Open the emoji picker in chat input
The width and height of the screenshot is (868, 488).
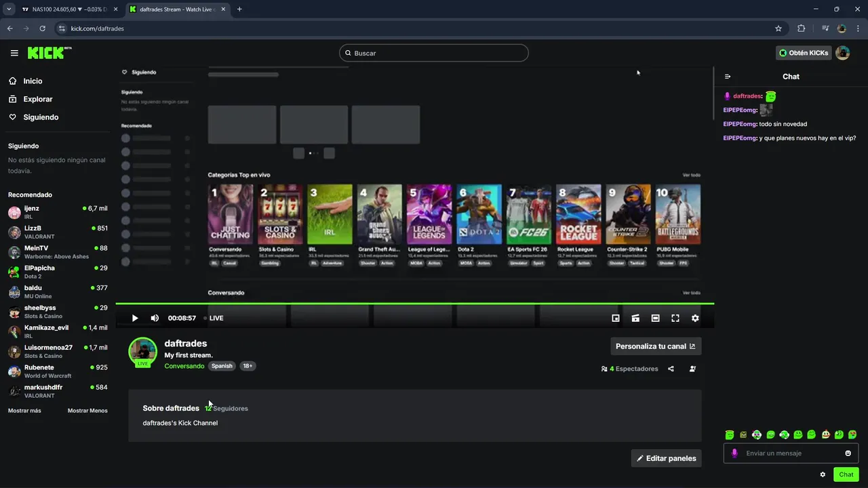[848, 453]
